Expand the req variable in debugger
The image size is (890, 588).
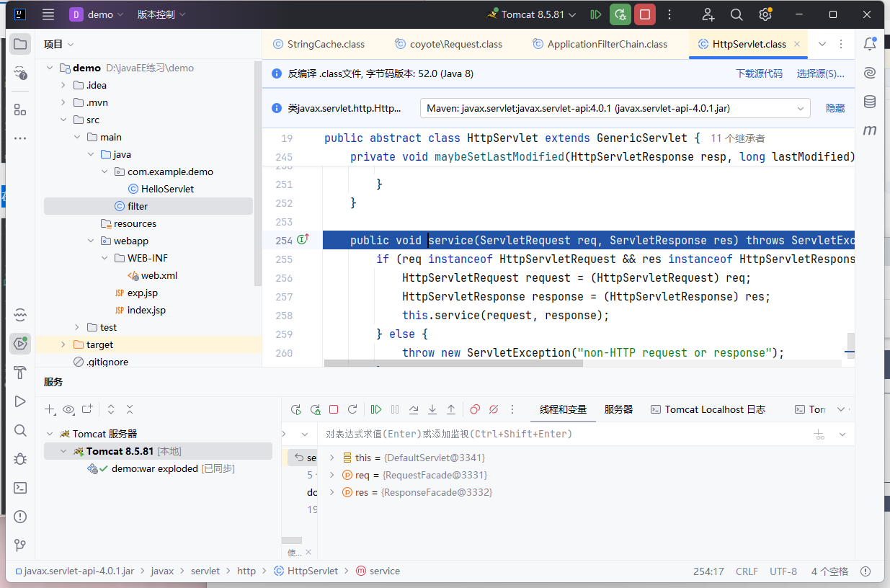point(331,475)
